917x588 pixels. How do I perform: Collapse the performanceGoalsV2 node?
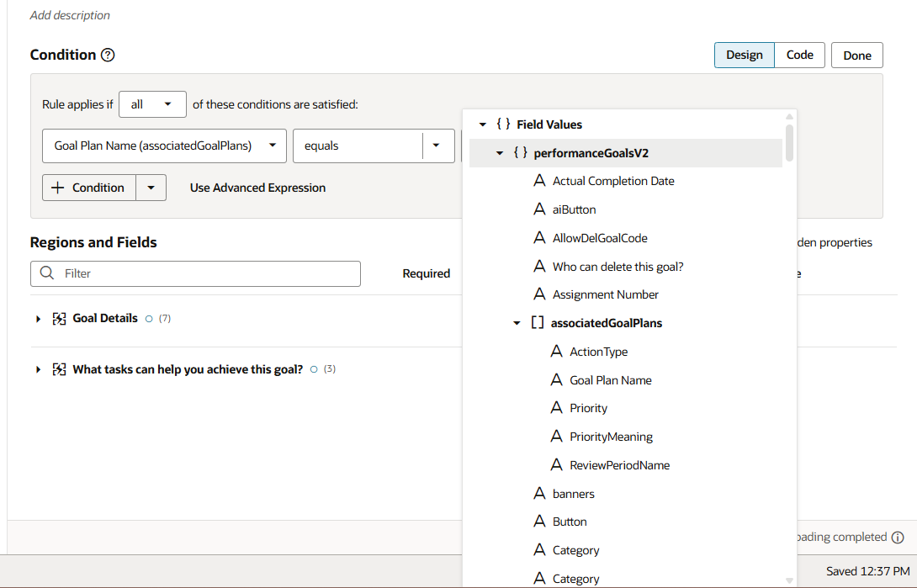(x=500, y=153)
